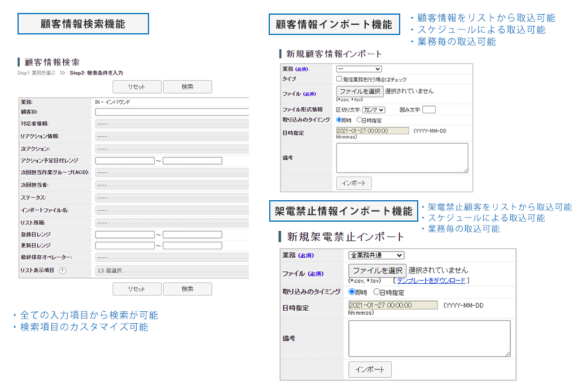
Task: Select 即時 radio in 新規顧客情報インポート
Action: [x=339, y=120]
